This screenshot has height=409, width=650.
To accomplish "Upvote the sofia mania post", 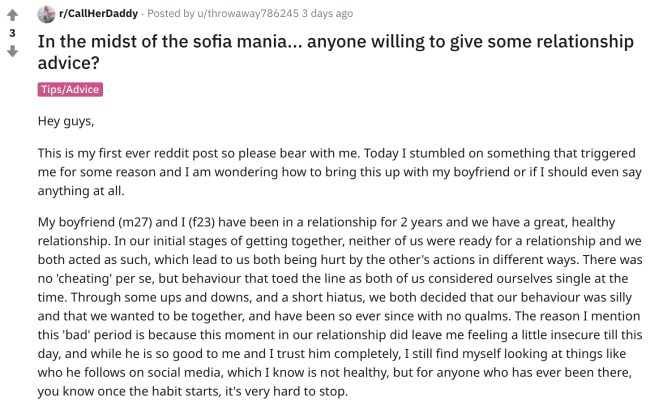I will 13,16.
